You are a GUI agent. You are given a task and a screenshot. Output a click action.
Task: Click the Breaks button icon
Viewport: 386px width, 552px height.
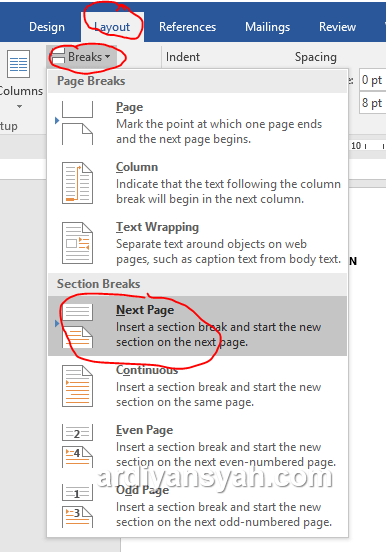point(58,57)
